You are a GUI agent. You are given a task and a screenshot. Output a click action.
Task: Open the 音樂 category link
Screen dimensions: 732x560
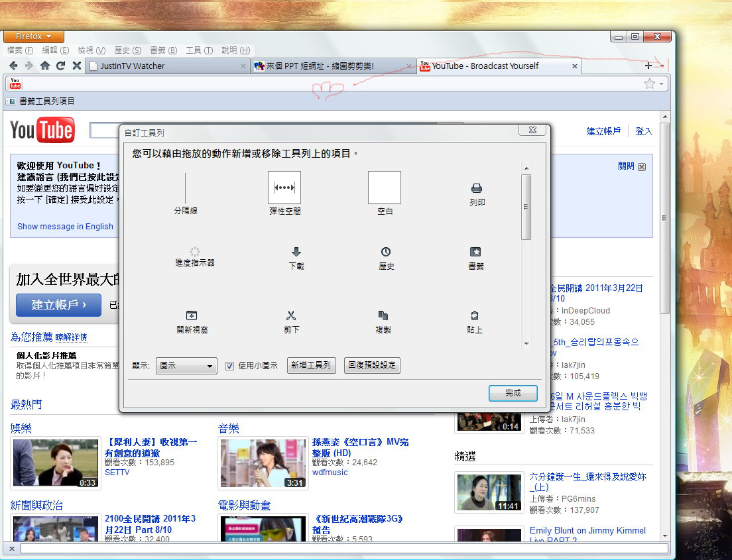pos(228,428)
